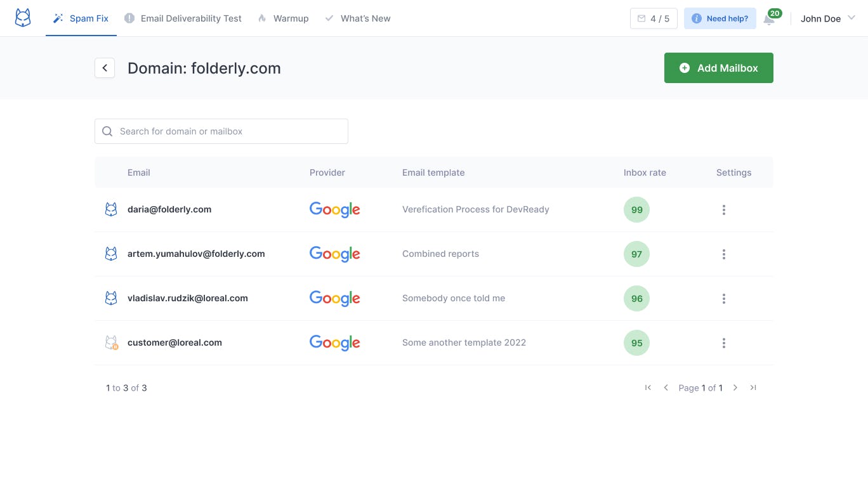Open the notification bell with 20 alerts
868x482 pixels.
770,19
